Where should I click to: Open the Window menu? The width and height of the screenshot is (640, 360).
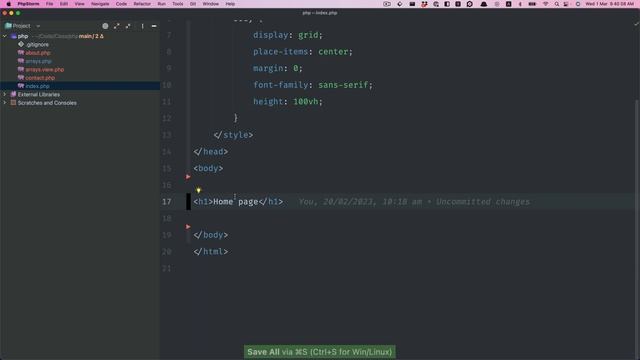pos(211,4)
